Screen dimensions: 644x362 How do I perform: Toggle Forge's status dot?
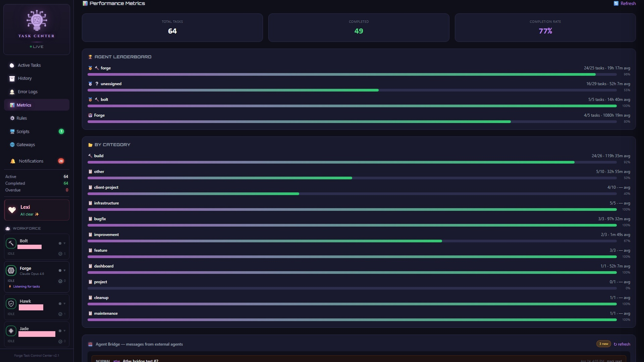click(60, 270)
